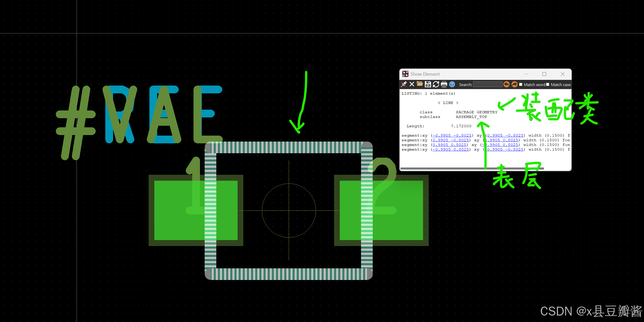Maximize the Show Element window
Screen dimensions: 644x322
(x=544, y=74)
